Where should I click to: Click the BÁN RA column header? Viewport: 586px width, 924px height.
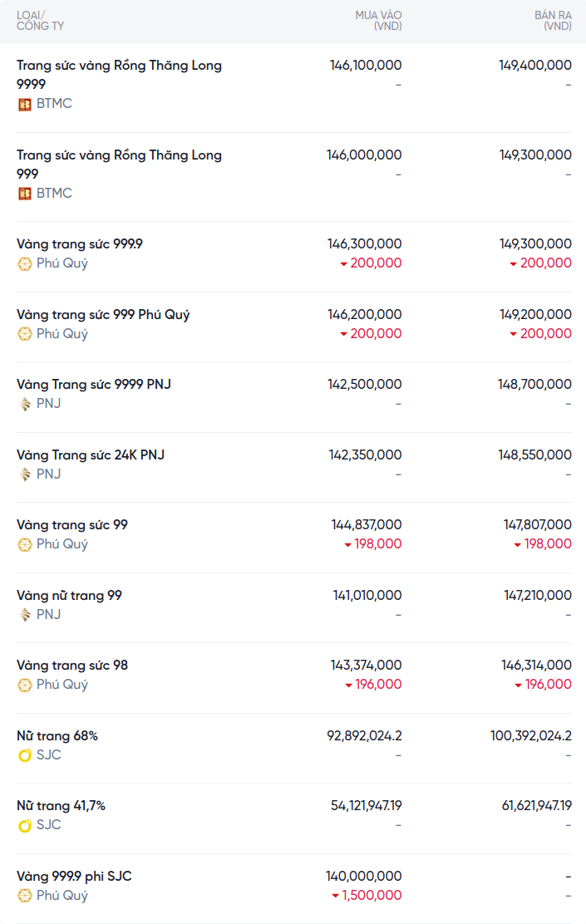553,21
